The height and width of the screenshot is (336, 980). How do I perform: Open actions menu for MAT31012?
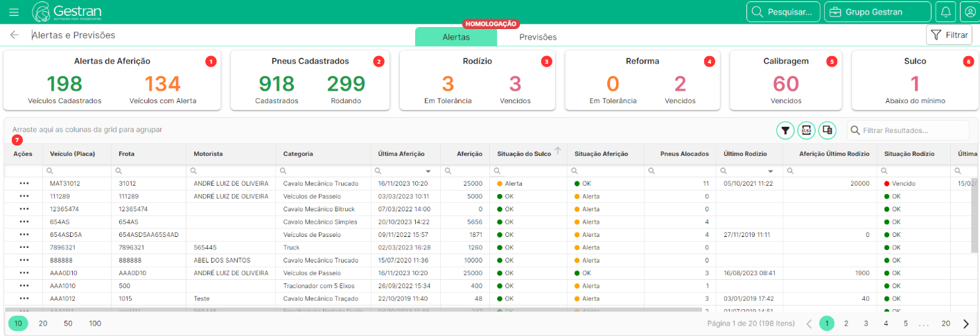tap(24, 184)
